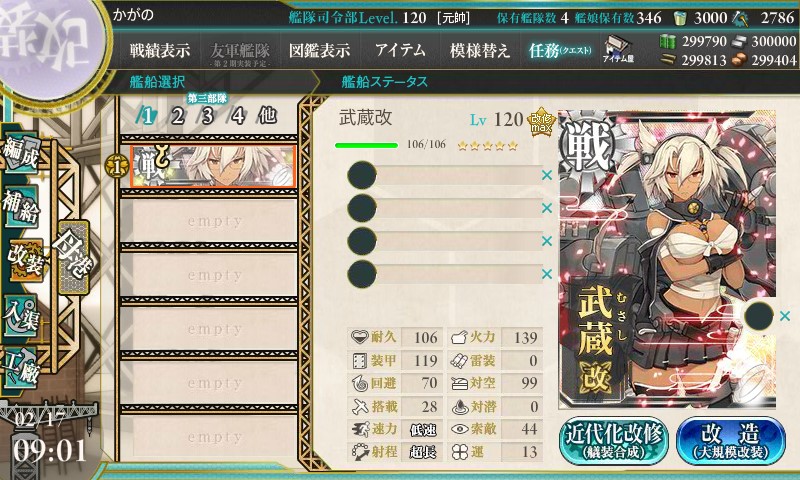Open the 編成 fleet organization menu
The height and width of the screenshot is (480, 800).
point(21,152)
